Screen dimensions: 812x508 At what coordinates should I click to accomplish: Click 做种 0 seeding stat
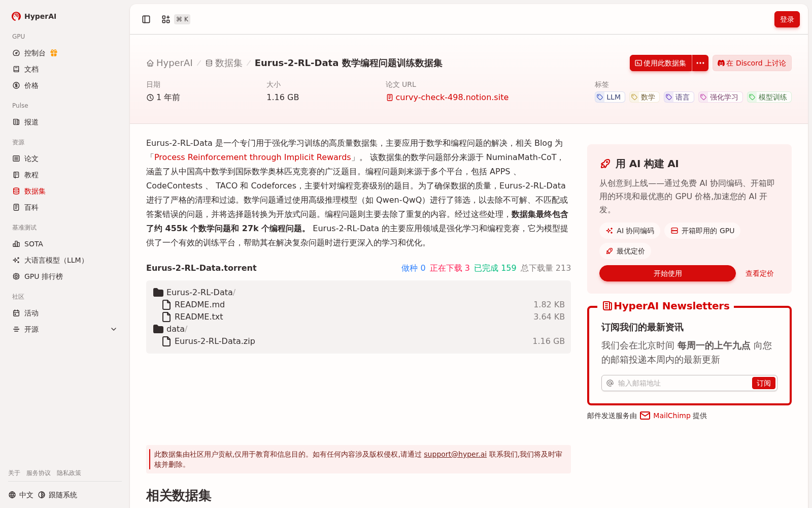click(414, 268)
